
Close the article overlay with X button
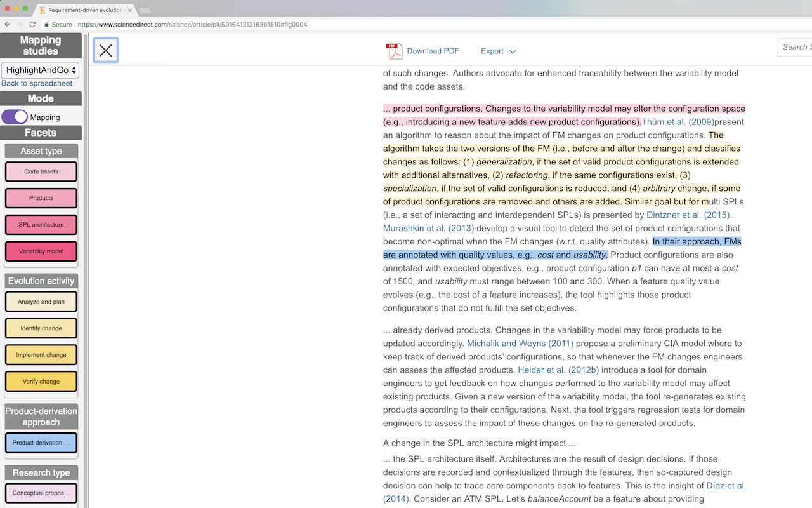(106, 51)
